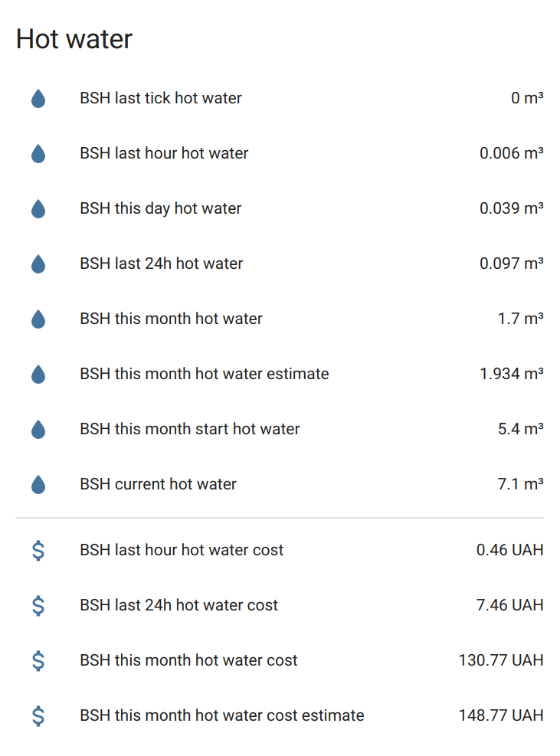Click water drop icon beside last hour hot water
Image resolution: width=560 pixels, height=756 pixels.
point(38,153)
